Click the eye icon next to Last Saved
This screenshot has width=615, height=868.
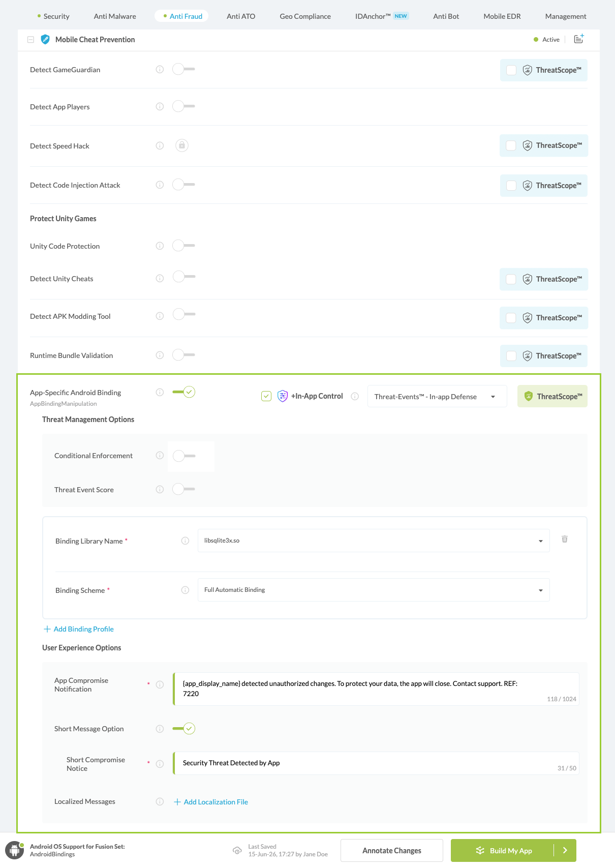click(237, 850)
